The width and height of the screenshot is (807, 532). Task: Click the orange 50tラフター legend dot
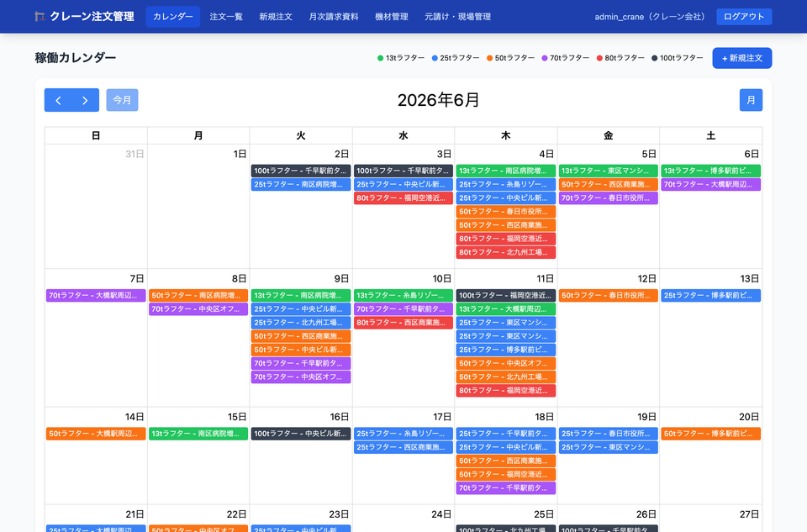(490, 58)
